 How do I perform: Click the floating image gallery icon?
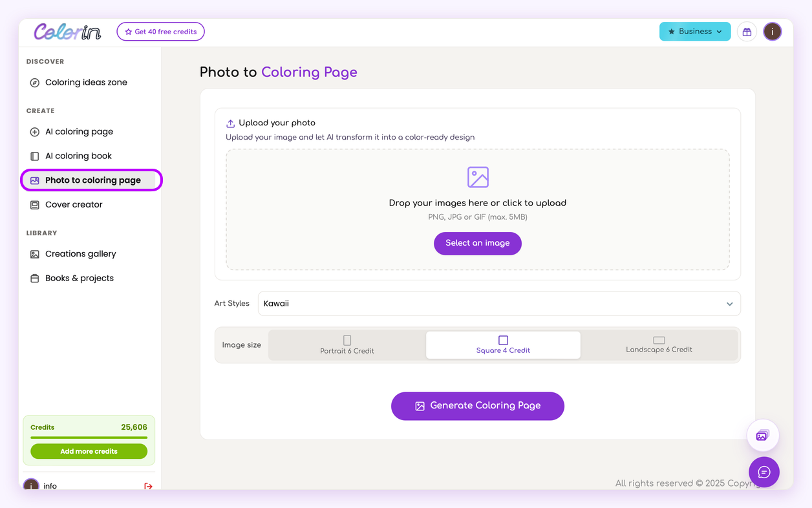click(x=762, y=436)
